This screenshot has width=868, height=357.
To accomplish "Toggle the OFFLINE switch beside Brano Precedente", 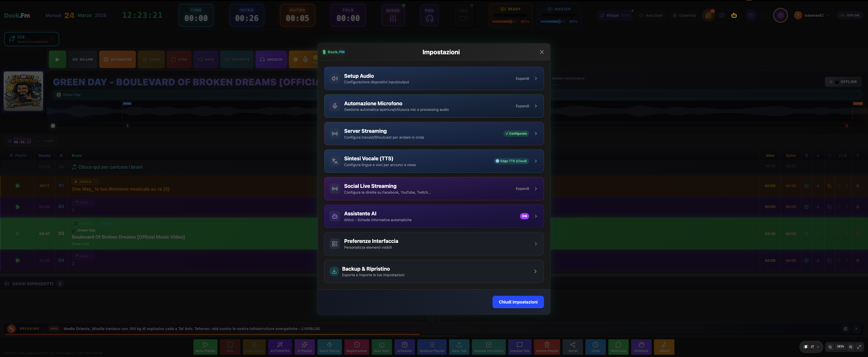I will coord(843,82).
